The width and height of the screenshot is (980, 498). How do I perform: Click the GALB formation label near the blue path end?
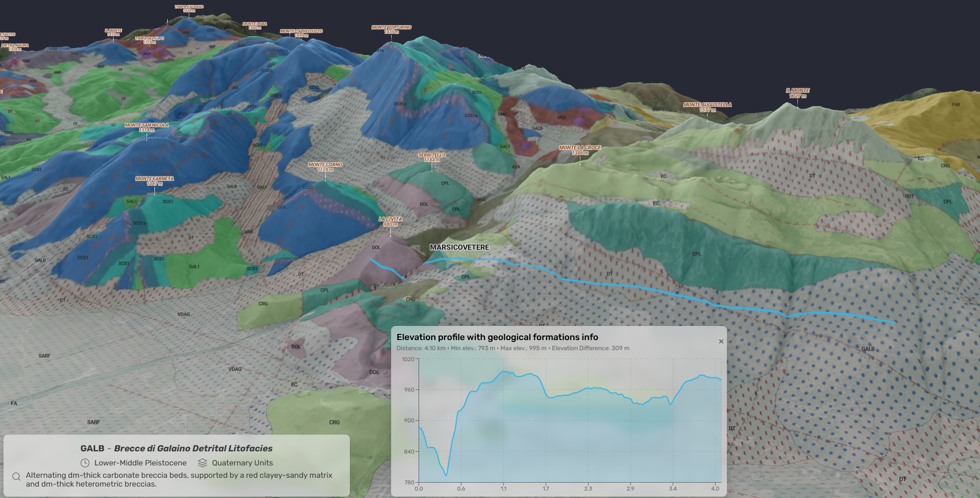(868, 349)
